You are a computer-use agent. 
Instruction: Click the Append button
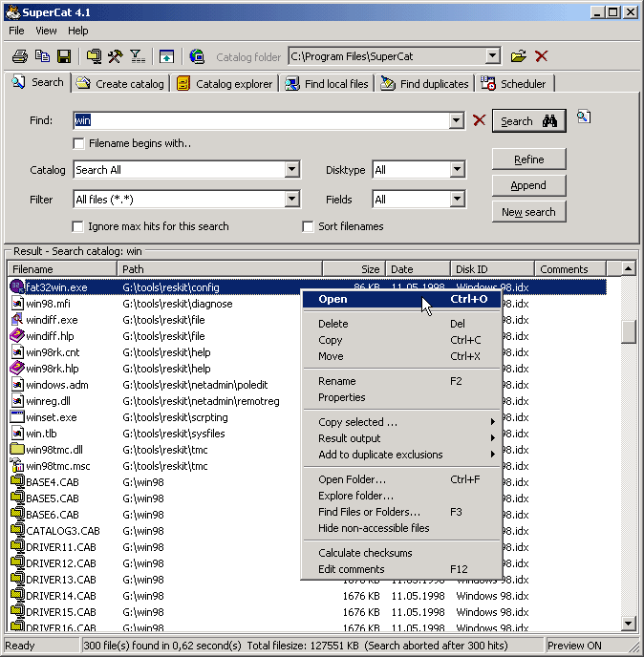coord(528,185)
